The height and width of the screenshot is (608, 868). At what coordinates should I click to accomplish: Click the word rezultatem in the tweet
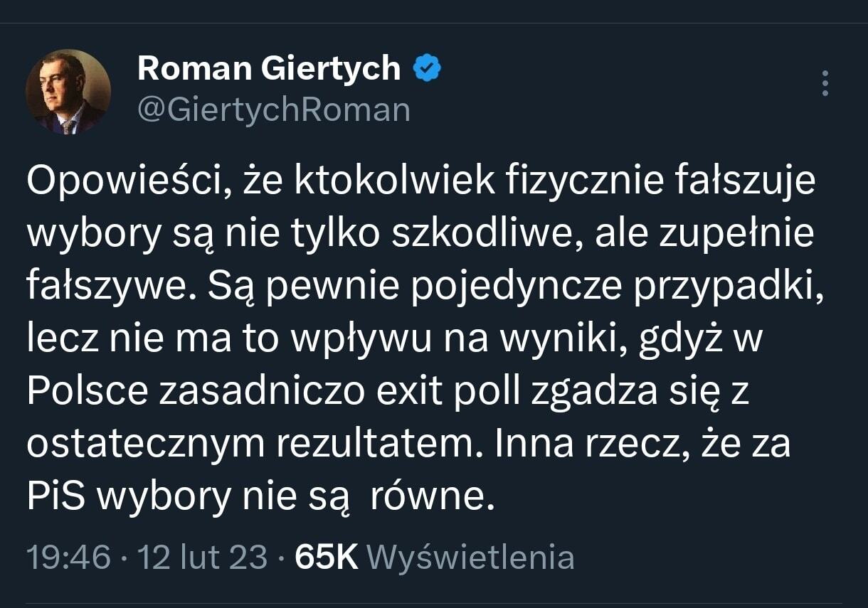(x=375, y=445)
